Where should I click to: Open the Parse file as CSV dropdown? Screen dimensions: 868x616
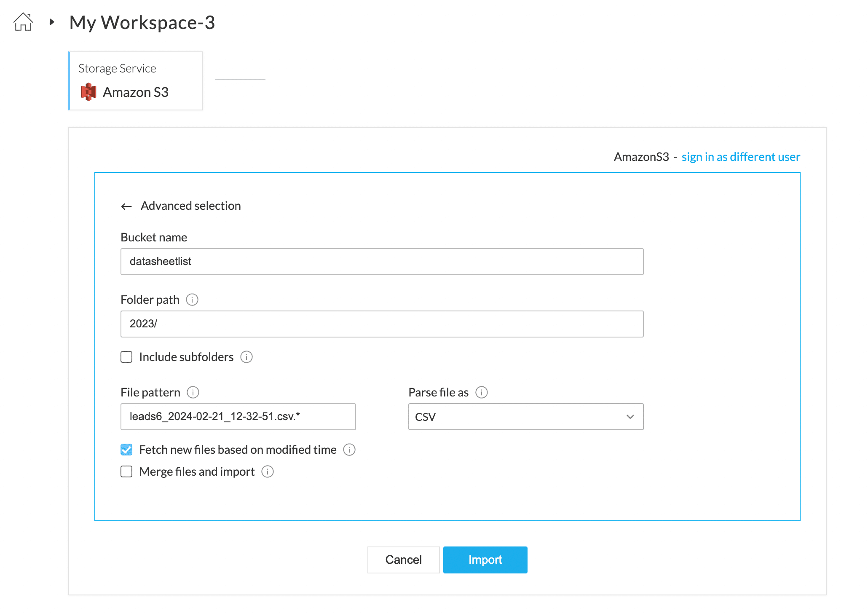525,417
